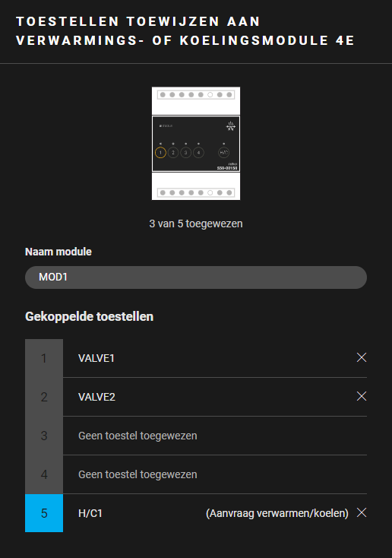Edit the Naam module field MOD1
The image size is (392, 558).
tap(196, 277)
